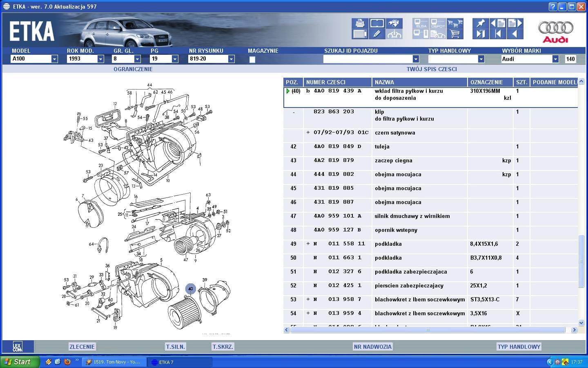Click the plain back arrow icon
Viewport: 588px width, 368px height.
[x=514, y=34]
